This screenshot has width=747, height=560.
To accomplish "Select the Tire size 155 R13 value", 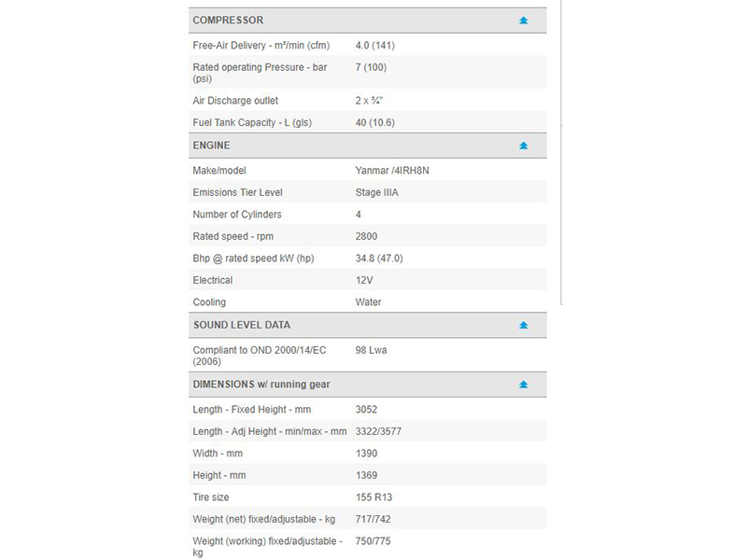I will [375, 497].
